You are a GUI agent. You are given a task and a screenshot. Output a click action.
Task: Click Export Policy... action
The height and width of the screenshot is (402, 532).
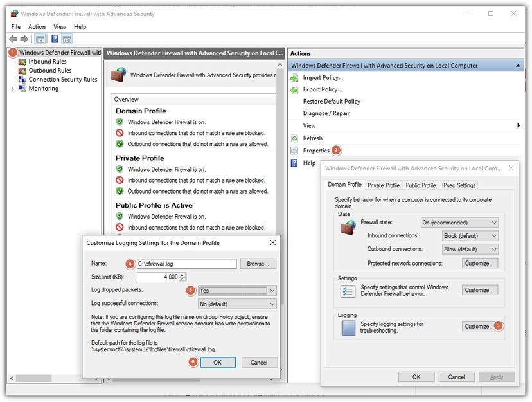point(323,89)
